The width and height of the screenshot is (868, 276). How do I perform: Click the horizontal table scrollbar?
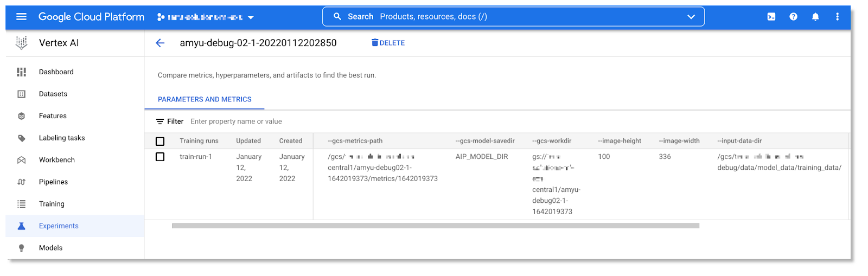click(436, 226)
